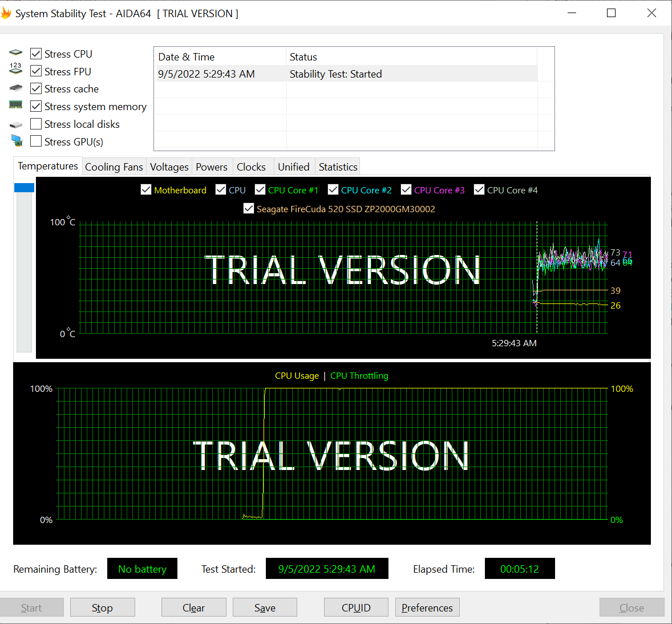Uncheck the Stress FPU checkbox
This screenshot has width=672, height=624.
click(x=36, y=71)
